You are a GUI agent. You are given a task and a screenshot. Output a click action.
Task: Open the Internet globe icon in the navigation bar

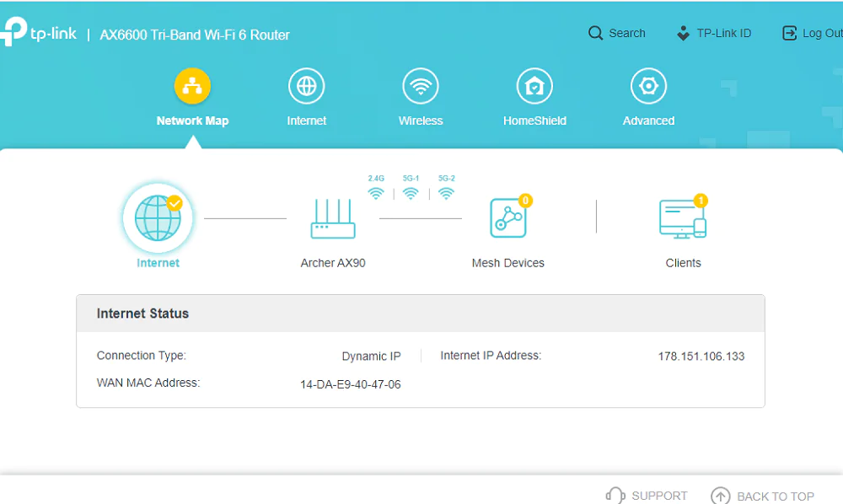point(307,86)
